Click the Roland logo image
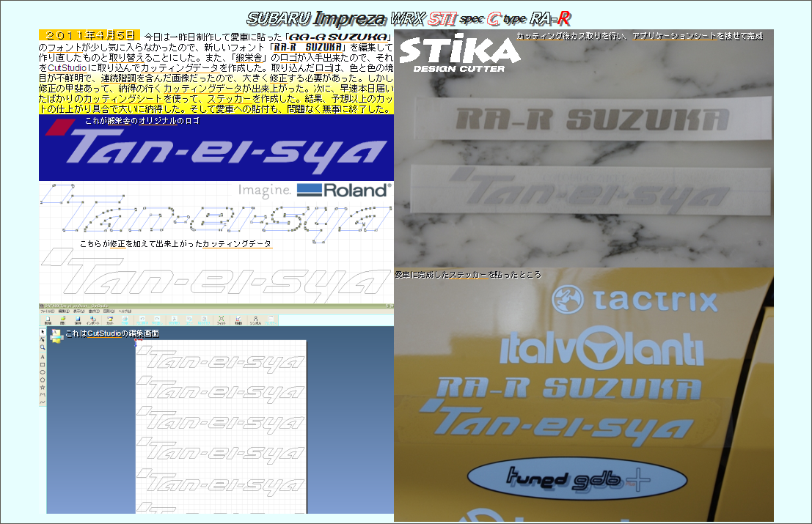 pos(344,191)
